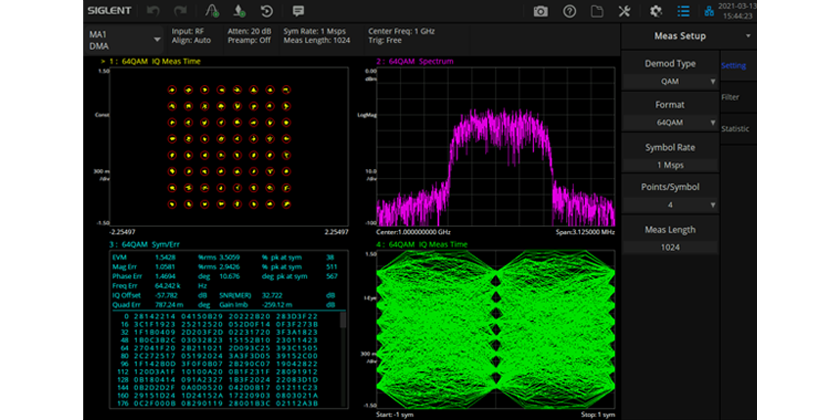Edit the Meas Length 1024 field

(x=670, y=246)
